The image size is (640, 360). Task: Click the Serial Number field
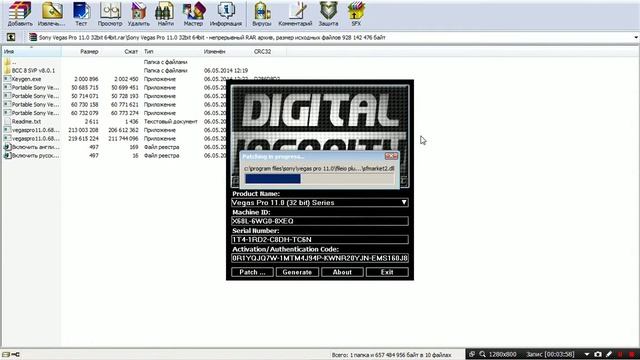[320, 240]
